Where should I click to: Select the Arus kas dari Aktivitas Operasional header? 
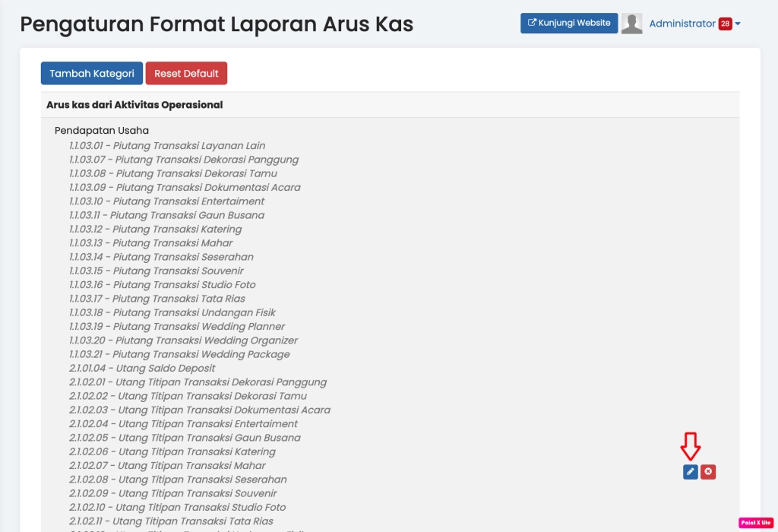134,104
